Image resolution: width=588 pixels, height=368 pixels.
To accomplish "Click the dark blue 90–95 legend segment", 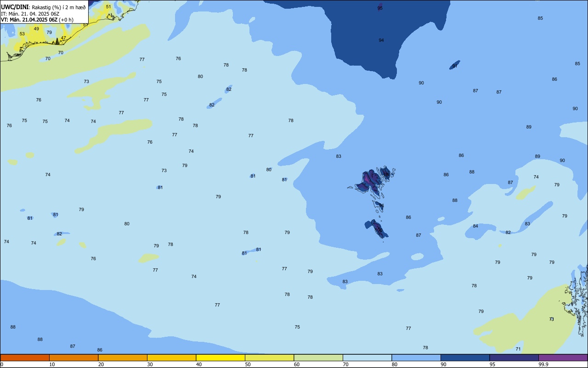I will tap(465, 357).
